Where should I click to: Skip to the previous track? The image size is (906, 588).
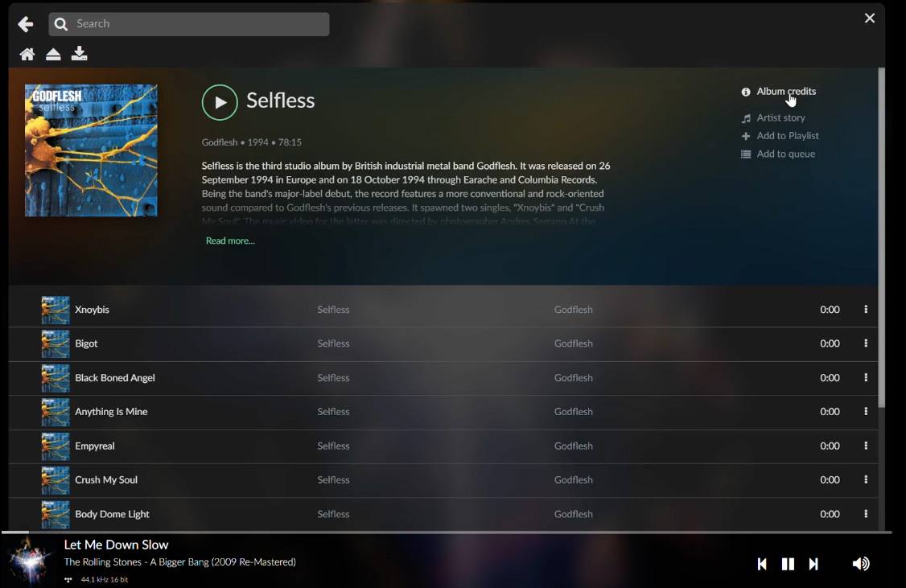tap(762, 564)
